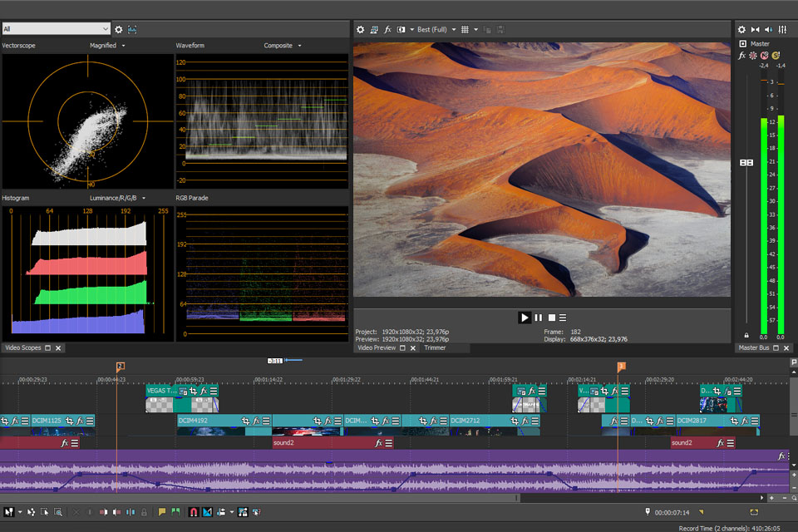Click preview on external monitor icon
The image size is (798, 532).
pos(374,30)
